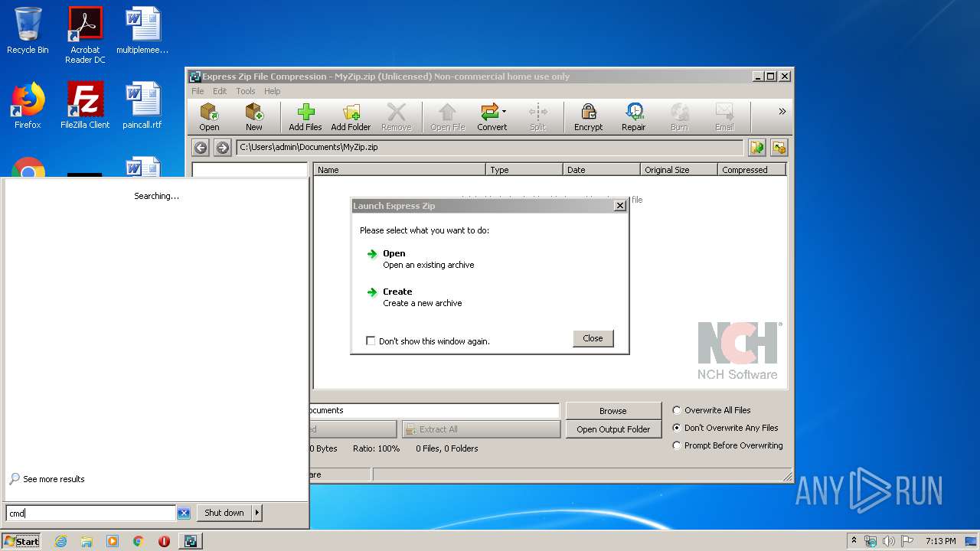Click the folder tree icon after address bar

(x=779, y=148)
